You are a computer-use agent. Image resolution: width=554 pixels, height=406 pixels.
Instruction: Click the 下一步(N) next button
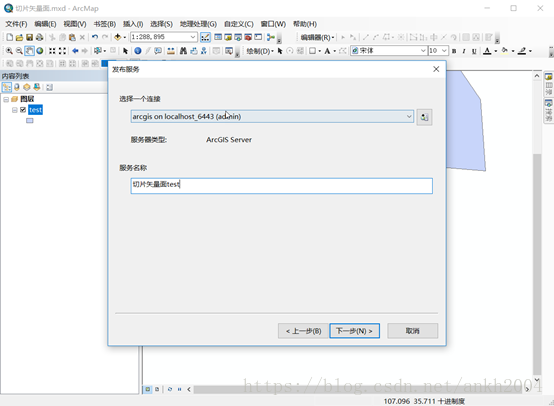tap(354, 331)
